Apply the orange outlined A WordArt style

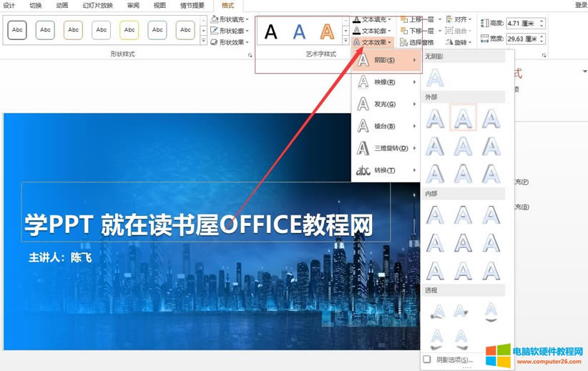[x=327, y=31]
